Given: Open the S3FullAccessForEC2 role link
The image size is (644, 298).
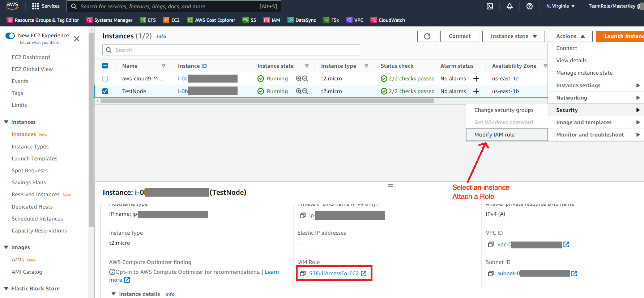Looking at the screenshot, I should click(334, 273).
